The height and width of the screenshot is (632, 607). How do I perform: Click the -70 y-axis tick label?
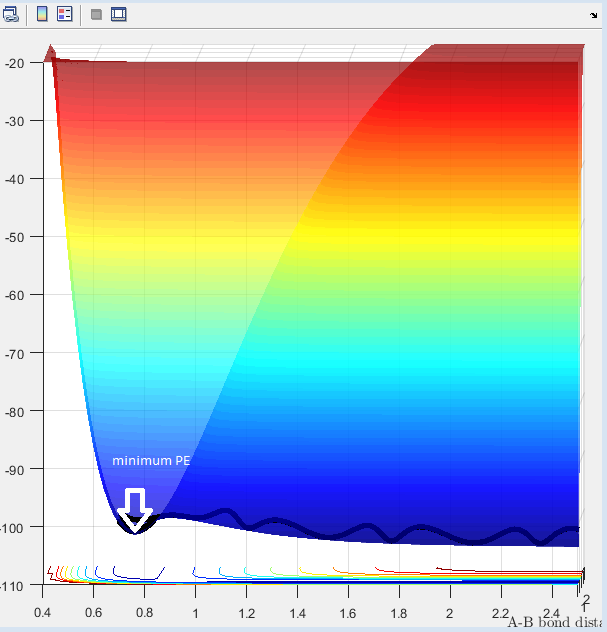(x=15, y=354)
